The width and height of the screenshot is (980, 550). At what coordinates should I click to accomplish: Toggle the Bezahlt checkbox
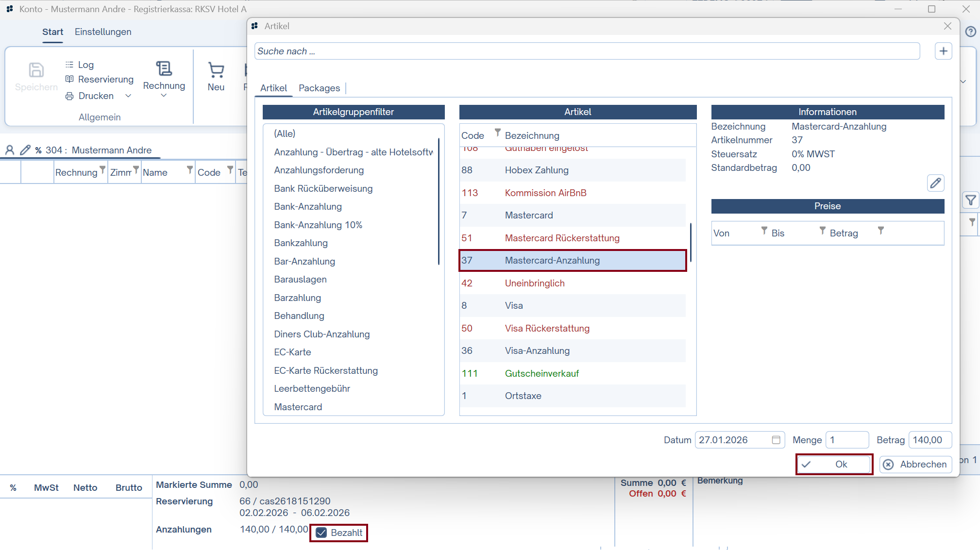click(x=321, y=533)
